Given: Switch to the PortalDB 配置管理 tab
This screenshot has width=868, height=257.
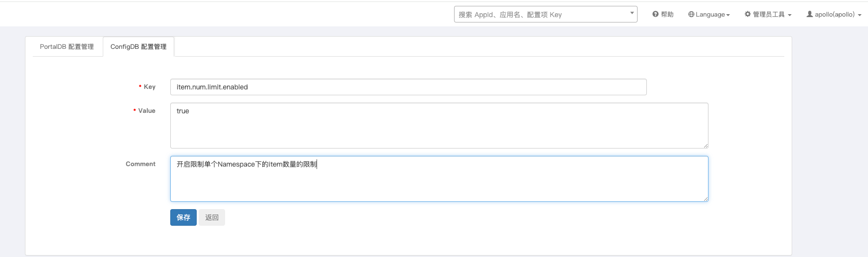Looking at the screenshot, I should tap(67, 46).
